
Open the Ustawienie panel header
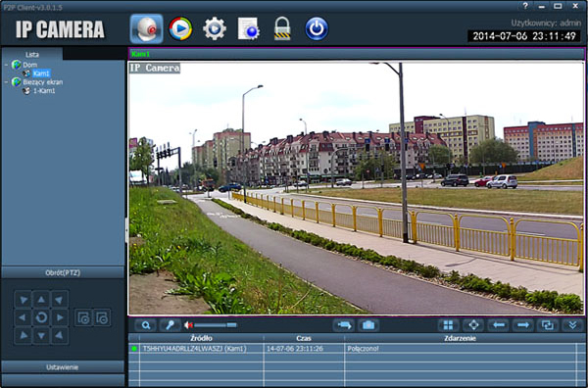tap(63, 367)
